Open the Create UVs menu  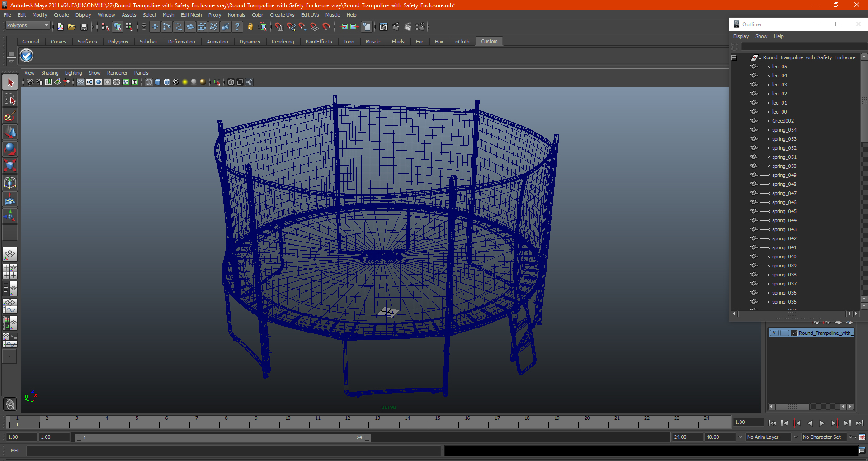282,15
